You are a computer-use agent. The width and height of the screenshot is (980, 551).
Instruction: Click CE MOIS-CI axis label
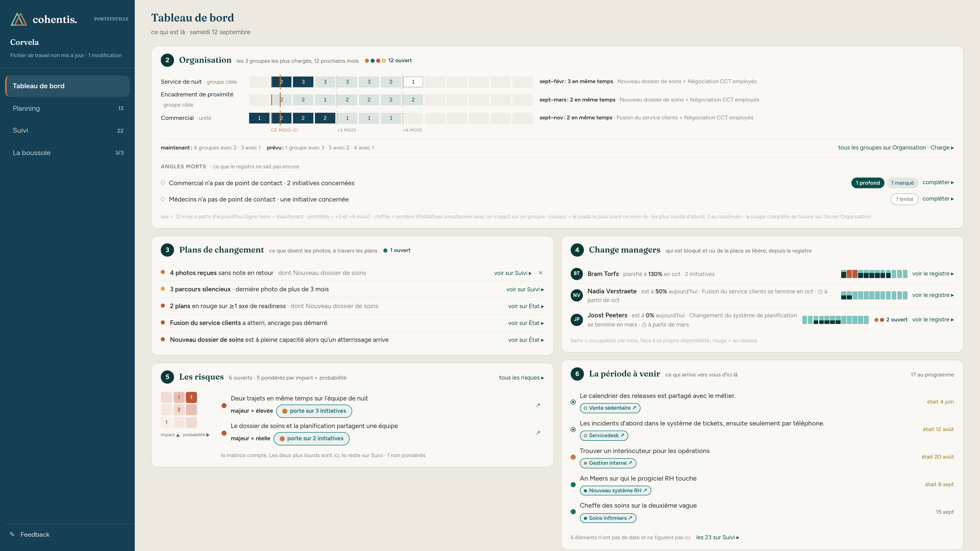point(284,130)
